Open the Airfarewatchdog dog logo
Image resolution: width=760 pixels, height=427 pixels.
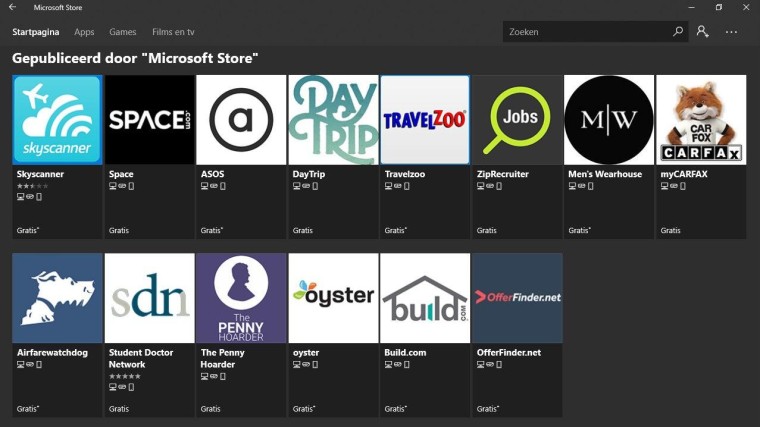coord(57,298)
